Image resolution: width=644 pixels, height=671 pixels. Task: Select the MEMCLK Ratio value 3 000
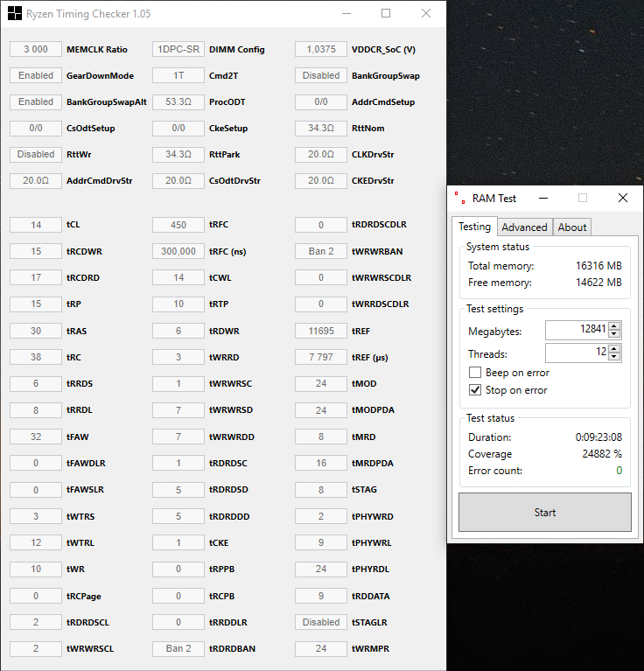[x=36, y=49]
